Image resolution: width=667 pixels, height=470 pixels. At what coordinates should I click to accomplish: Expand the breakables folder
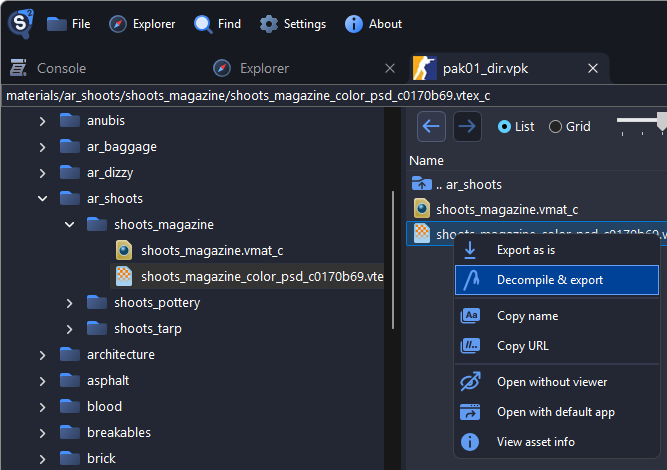click(x=42, y=433)
